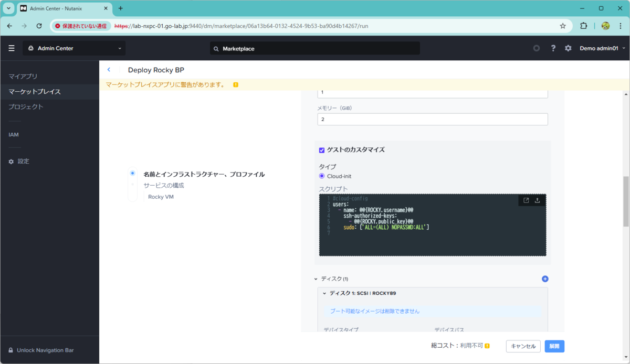The height and width of the screenshot is (364, 630).
Task: Open the Demo admin01 user menu
Action: (602, 48)
